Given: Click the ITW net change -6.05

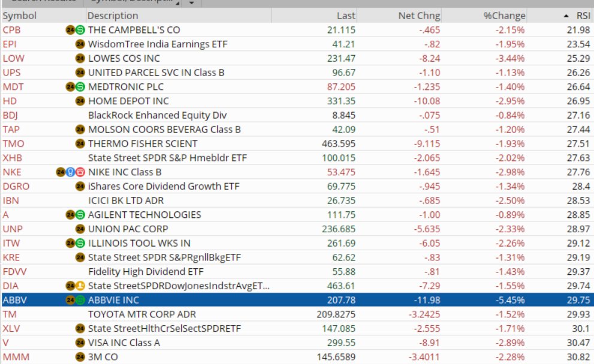Looking at the screenshot, I should pyautogui.click(x=430, y=243).
